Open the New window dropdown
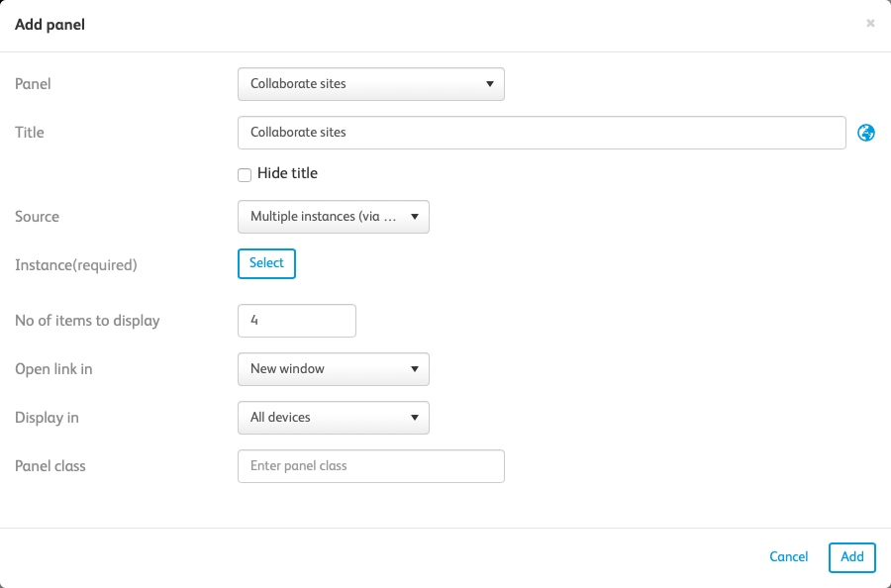Image resolution: width=891 pixels, height=588 pixels. click(x=334, y=369)
